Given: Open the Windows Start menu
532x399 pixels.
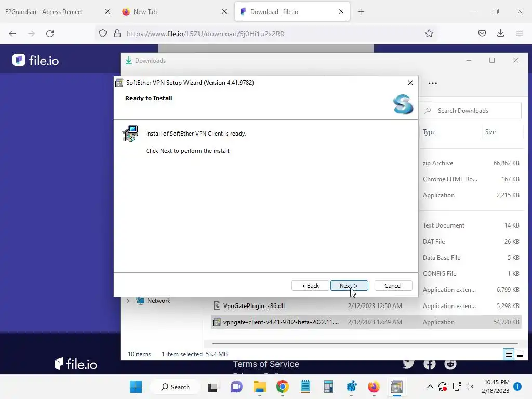Looking at the screenshot, I should [x=136, y=387].
